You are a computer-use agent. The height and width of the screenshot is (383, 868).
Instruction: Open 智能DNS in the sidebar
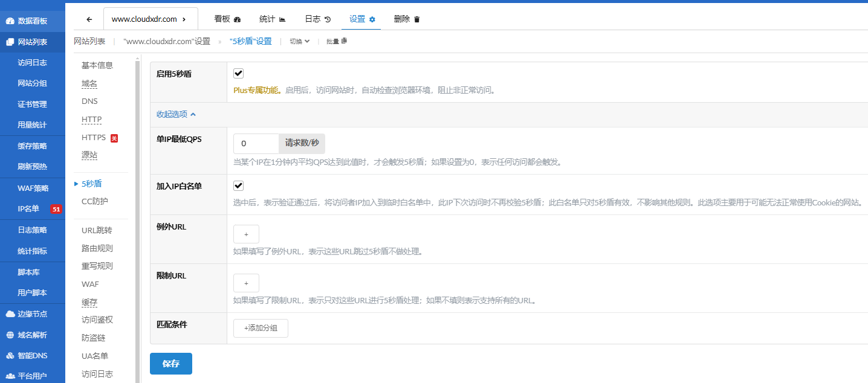tap(32, 356)
